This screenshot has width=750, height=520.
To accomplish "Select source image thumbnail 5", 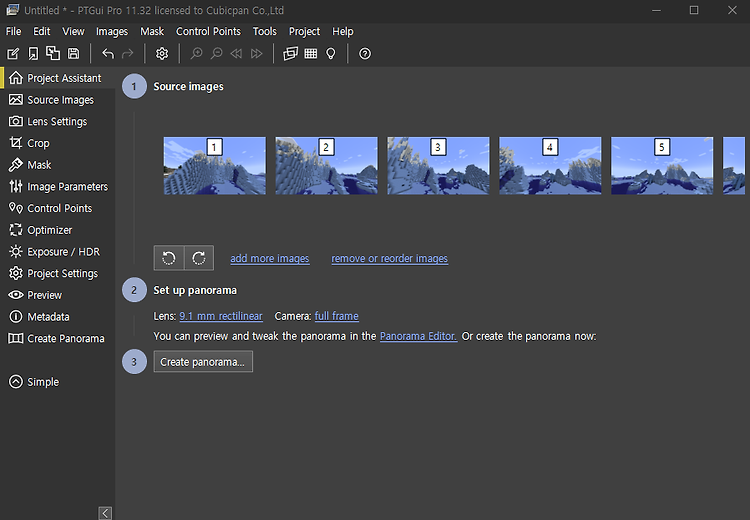I will click(x=662, y=166).
